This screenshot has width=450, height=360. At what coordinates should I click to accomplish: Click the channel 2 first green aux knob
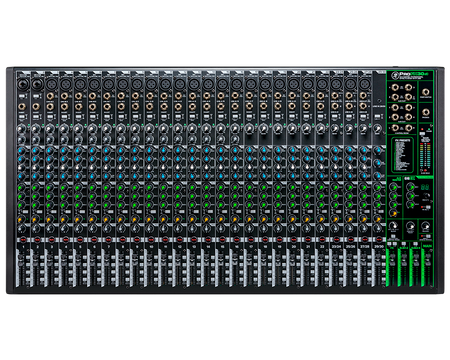pyautogui.click(x=36, y=188)
